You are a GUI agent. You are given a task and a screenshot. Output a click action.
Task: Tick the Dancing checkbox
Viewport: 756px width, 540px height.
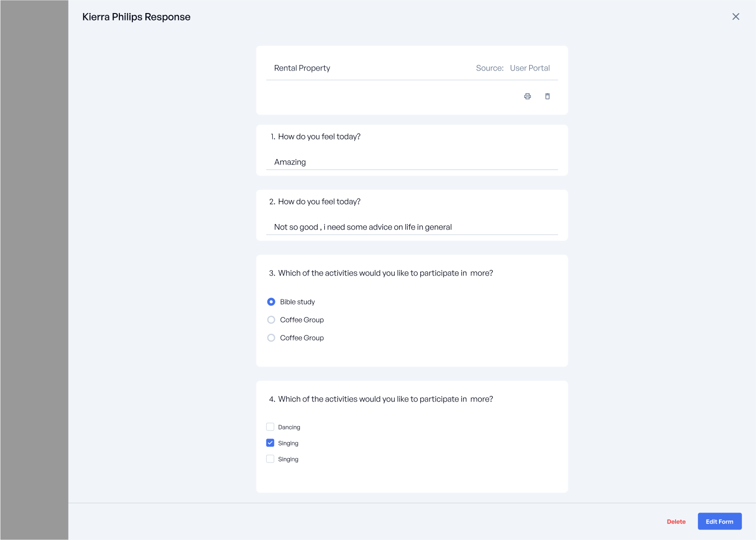(x=270, y=427)
